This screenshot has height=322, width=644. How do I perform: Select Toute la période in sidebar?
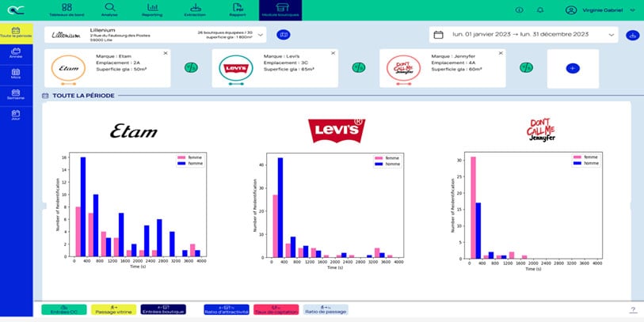pyautogui.click(x=16, y=34)
